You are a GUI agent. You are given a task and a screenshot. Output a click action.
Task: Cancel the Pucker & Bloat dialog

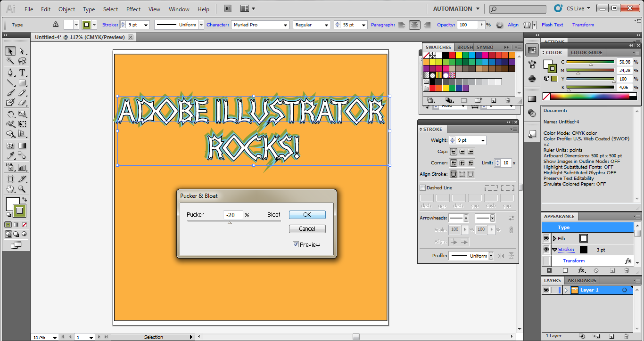(x=307, y=228)
